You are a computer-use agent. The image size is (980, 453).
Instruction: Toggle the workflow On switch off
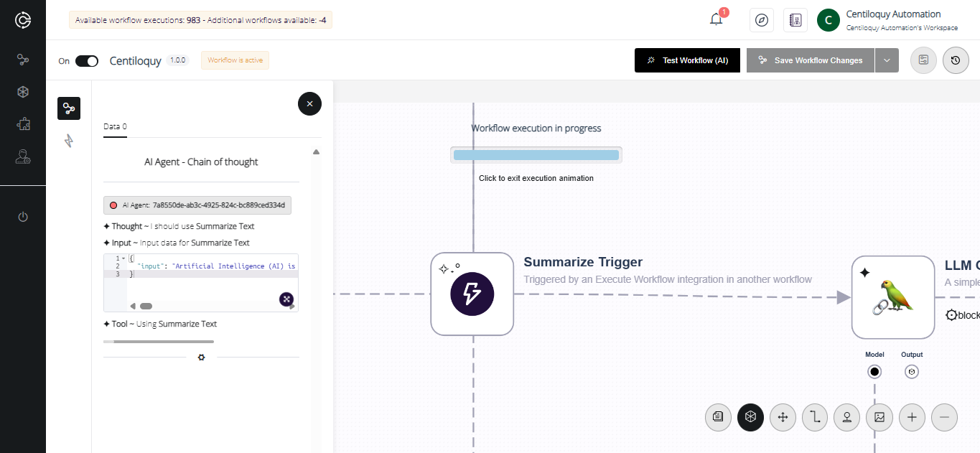click(x=87, y=61)
